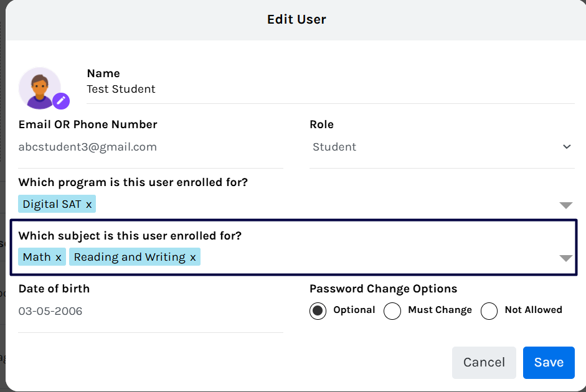Click the Digital SAT program chip

coord(57,204)
